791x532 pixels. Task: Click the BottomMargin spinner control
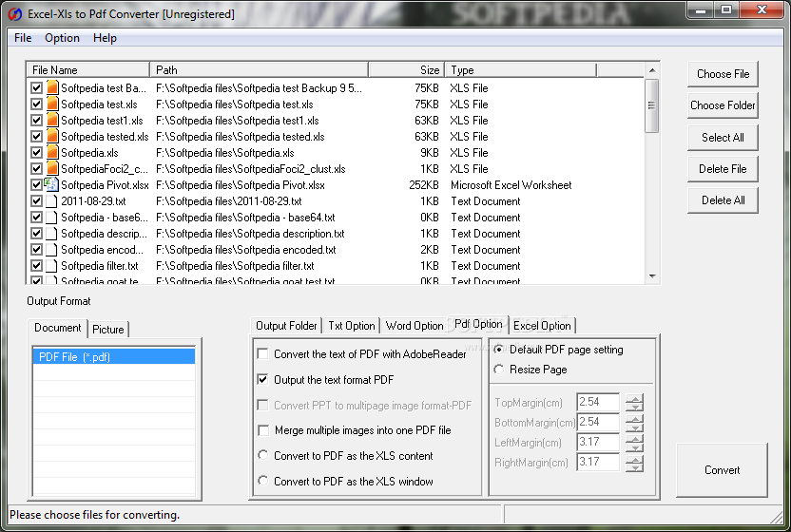click(x=635, y=423)
